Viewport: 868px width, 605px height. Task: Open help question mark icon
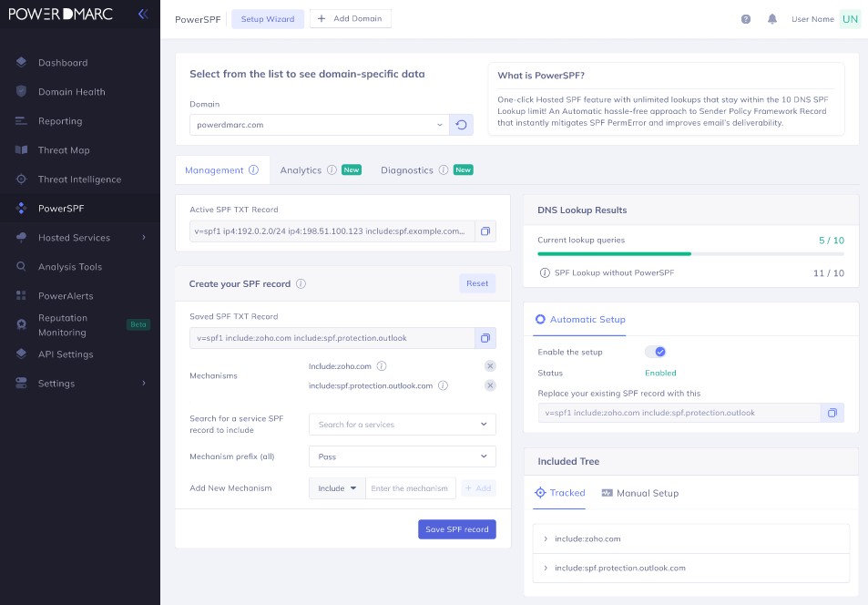click(x=746, y=19)
